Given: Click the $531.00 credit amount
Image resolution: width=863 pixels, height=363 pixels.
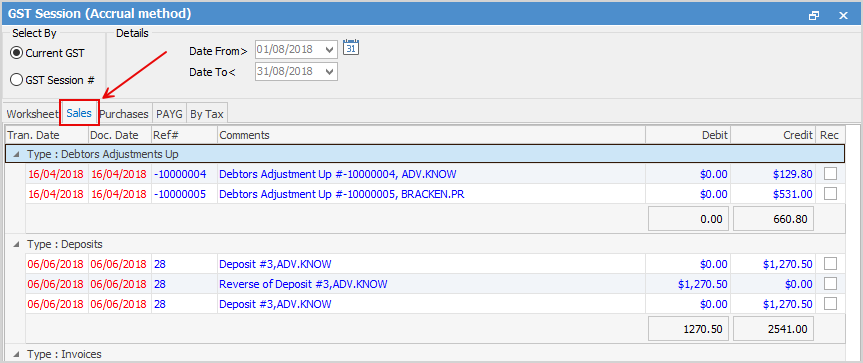Looking at the screenshot, I should click(x=792, y=194).
